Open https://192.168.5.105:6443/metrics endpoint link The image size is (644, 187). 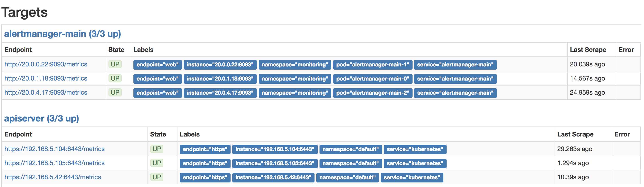click(x=54, y=163)
